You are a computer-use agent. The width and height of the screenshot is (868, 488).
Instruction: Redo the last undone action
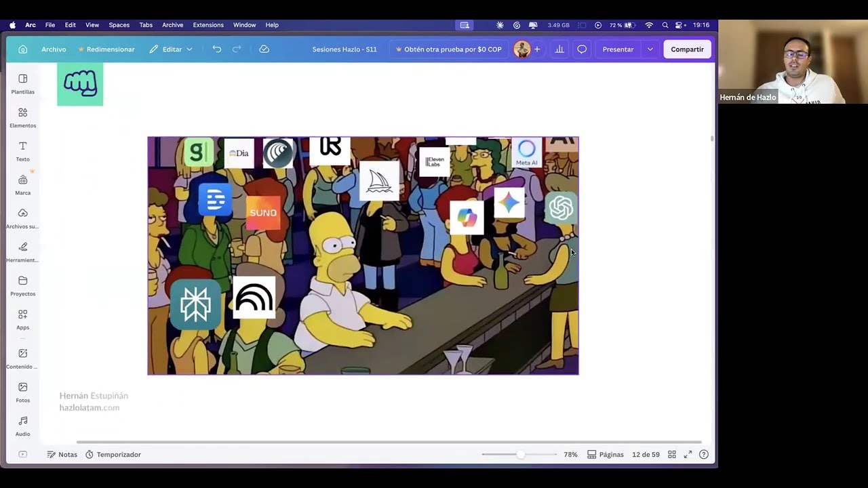(x=237, y=49)
